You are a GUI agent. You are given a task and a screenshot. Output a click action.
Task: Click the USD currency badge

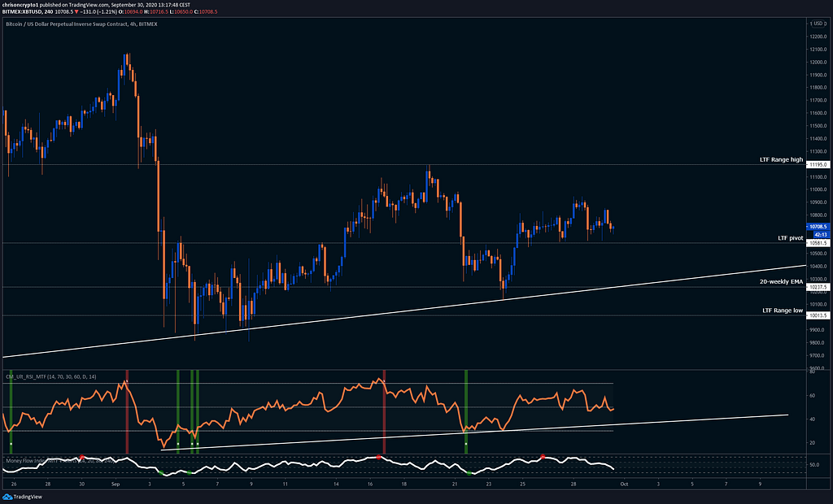[818, 24]
